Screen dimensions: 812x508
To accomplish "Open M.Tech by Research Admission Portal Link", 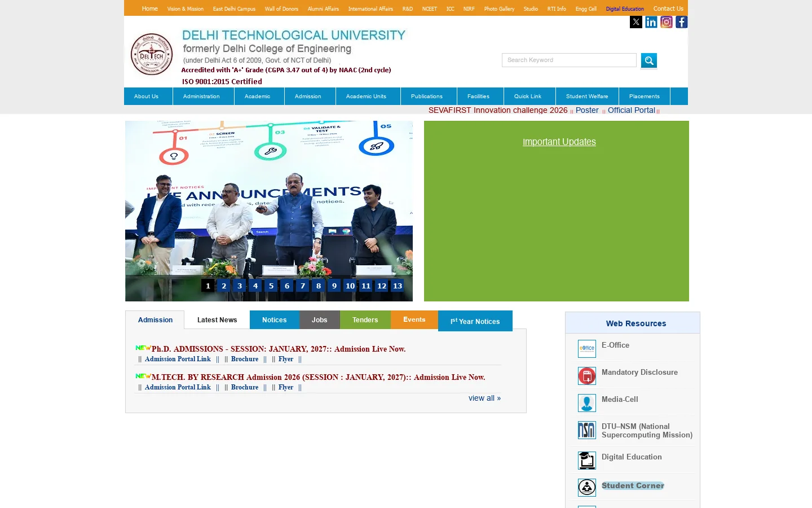I will coord(178,387).
